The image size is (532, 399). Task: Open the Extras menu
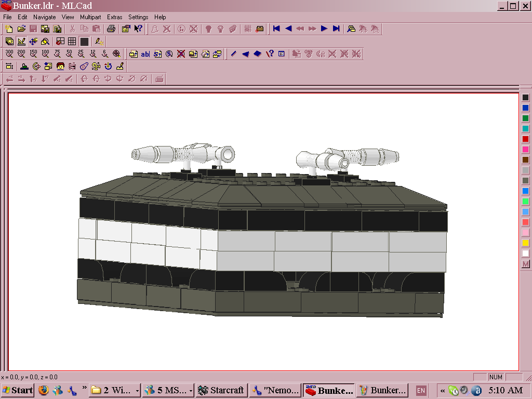click(x=115, y=17)
